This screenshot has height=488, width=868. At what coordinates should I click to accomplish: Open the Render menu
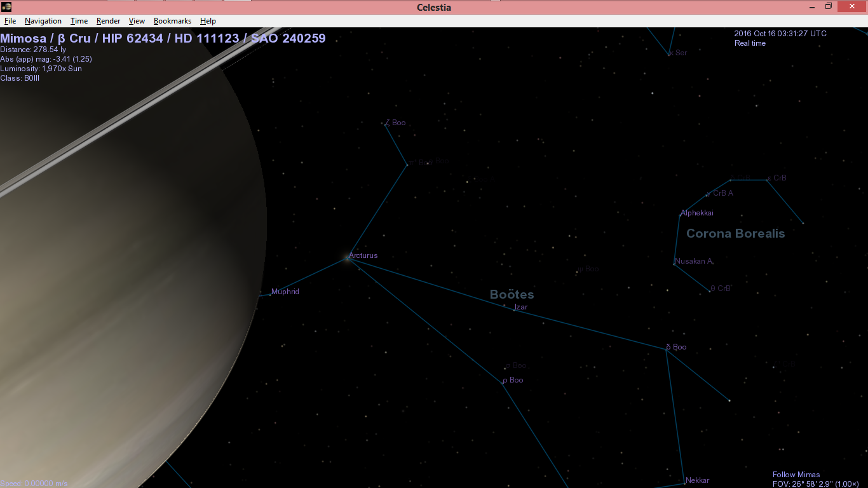pos(109,21)
